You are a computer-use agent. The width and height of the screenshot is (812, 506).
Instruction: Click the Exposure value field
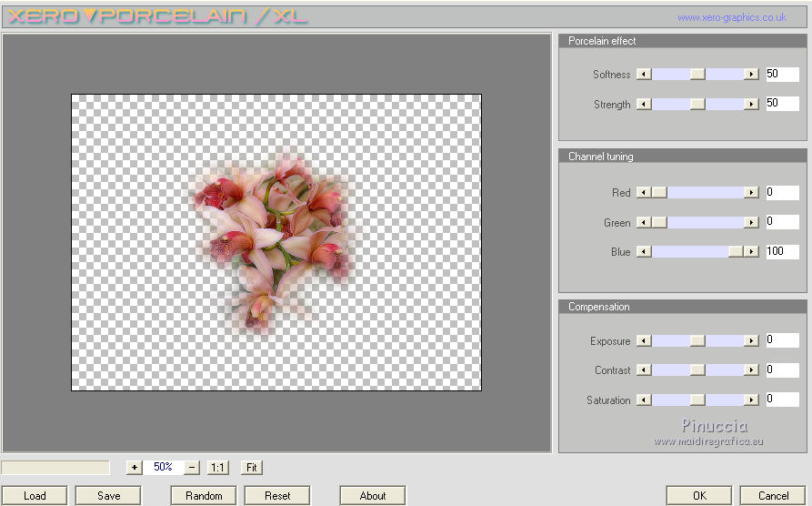point(783,339)
